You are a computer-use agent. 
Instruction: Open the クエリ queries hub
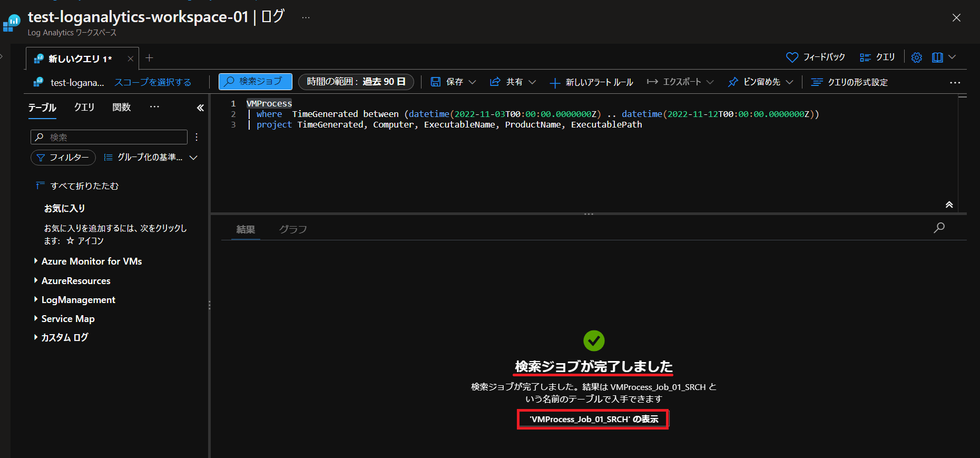pyautogui.click(x=877, y=57)
